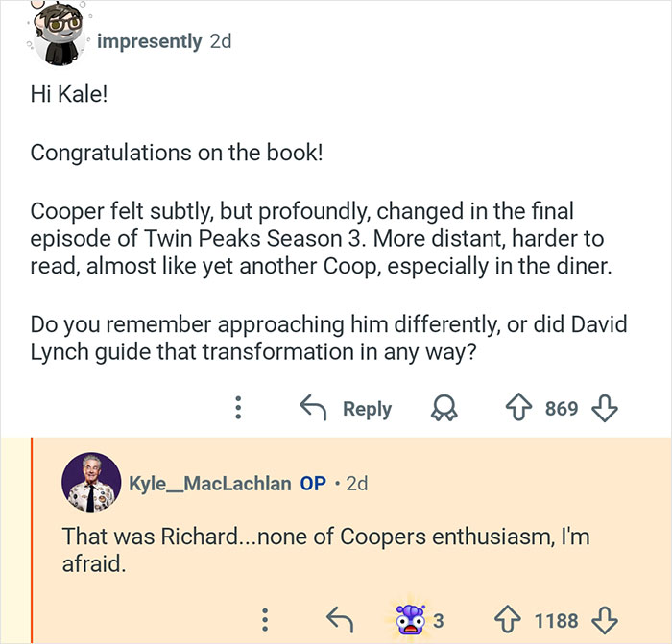Collapse the reply thread using the orange line
The height and width of the screenshot is (644, 672).
[x=32, y=537]
